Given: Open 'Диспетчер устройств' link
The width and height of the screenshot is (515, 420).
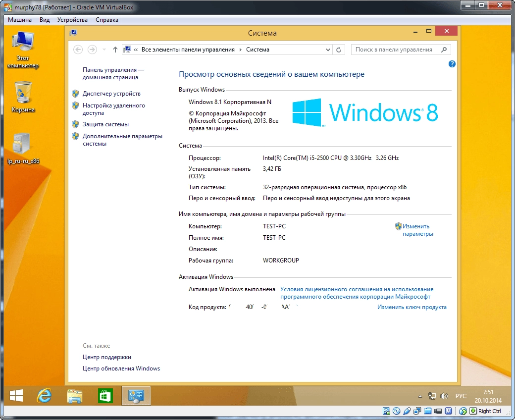Looking at the screenshot, I should (x=111, y=94).
